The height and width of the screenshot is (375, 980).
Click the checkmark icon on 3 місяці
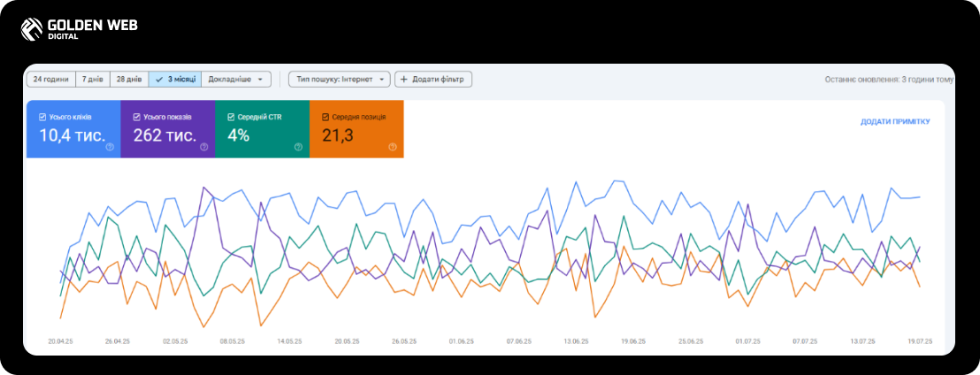point(158,80)
